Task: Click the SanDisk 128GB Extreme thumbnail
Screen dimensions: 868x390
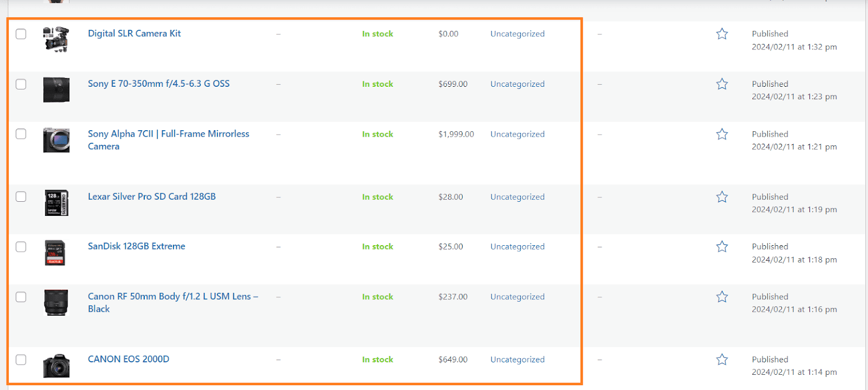Action: 56,253
